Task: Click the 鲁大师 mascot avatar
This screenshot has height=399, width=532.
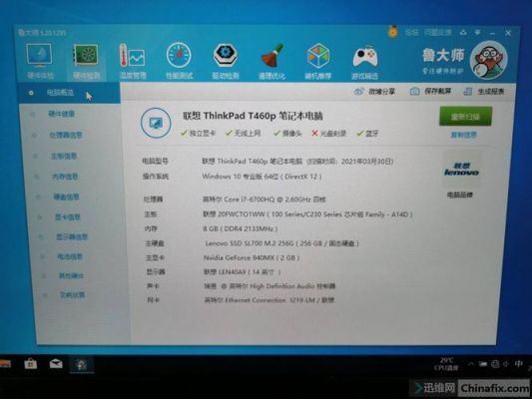Action: (488, 60)
